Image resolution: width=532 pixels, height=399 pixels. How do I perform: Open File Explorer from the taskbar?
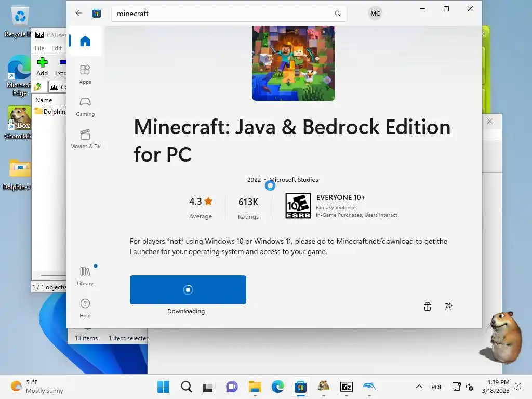click(x=255, y=387)
